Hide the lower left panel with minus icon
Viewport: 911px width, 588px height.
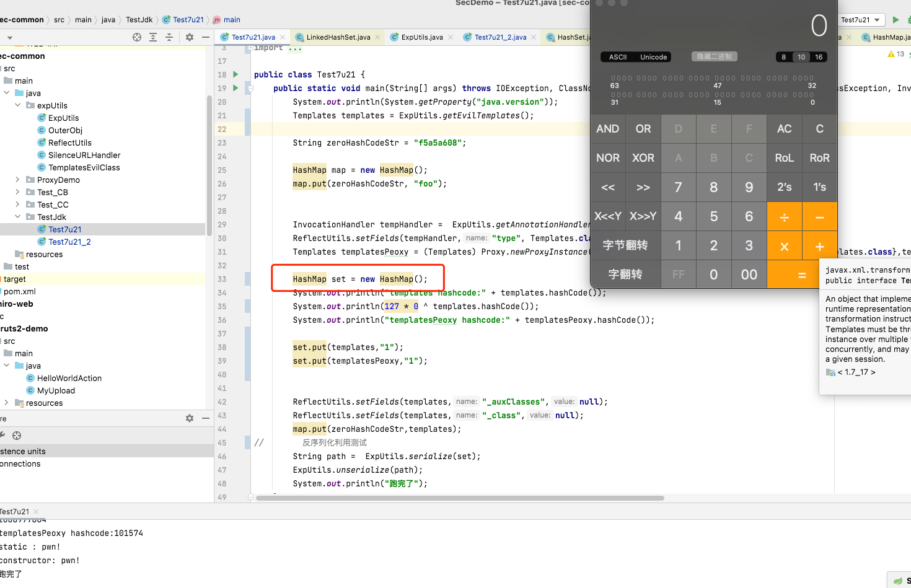click(206, 418)
